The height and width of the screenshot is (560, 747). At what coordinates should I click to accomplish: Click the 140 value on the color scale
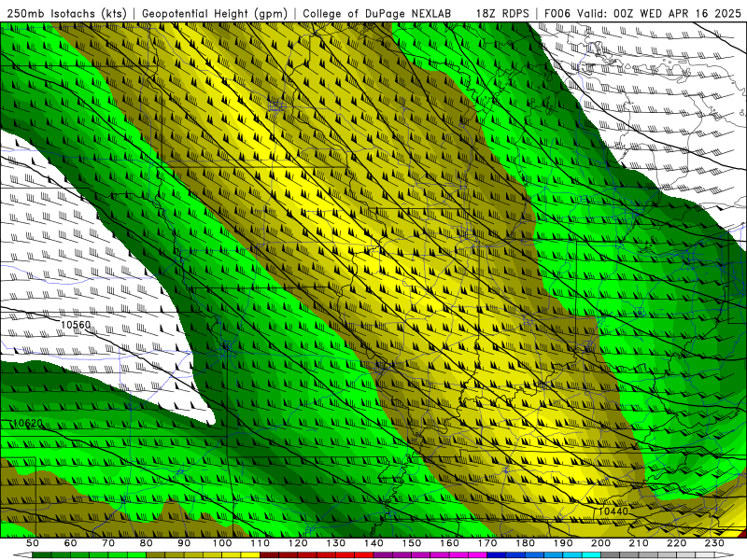[373, 543]
